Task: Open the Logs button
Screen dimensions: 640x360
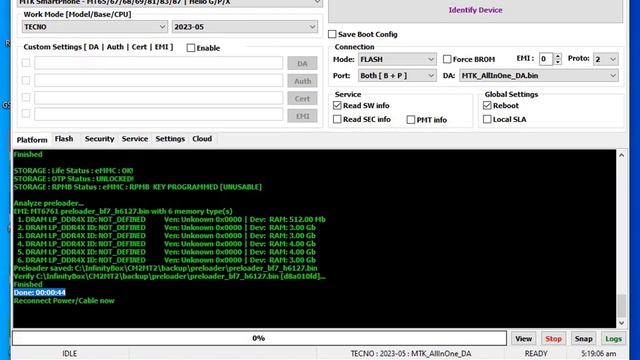Action: click(613, 339)
